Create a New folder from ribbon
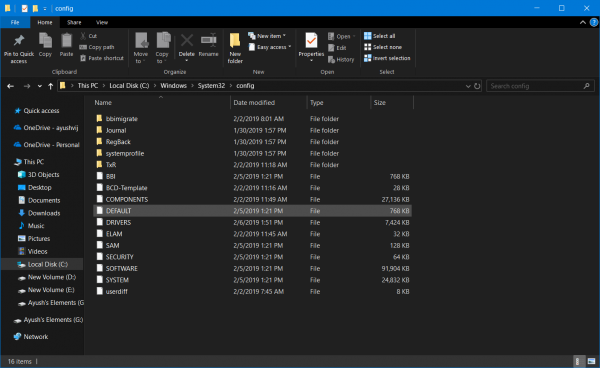The image size is (600, 368). (235, 48)
